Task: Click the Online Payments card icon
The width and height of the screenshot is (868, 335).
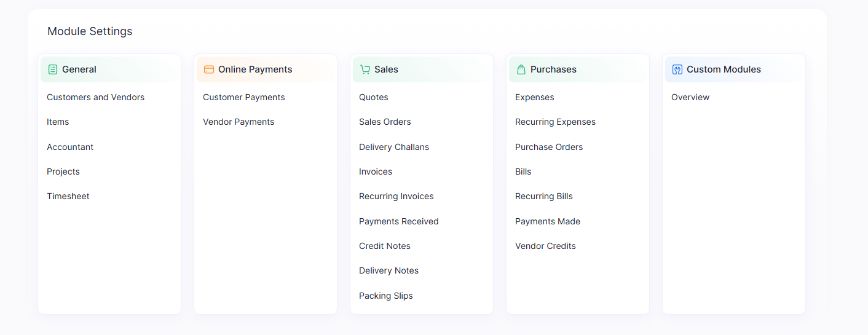Action: pos(209,69)
